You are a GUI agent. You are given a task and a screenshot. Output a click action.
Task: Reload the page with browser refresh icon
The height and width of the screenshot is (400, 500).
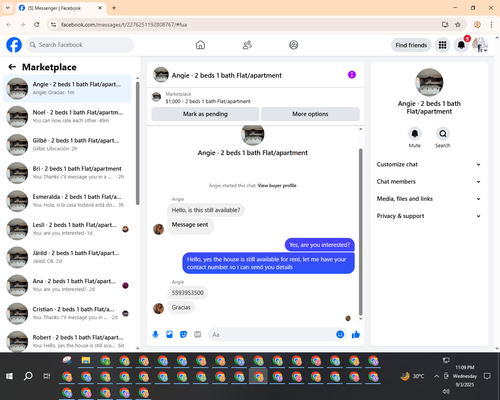click(37, 24)
